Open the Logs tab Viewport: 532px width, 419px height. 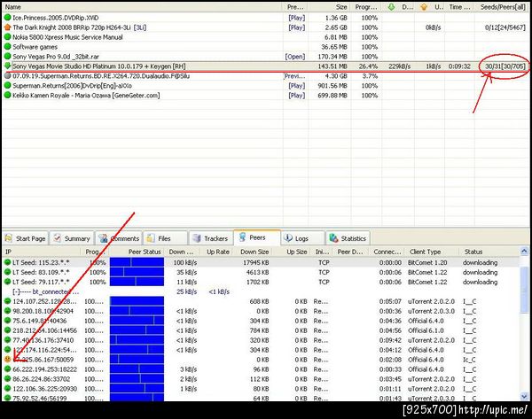(302, 238)
